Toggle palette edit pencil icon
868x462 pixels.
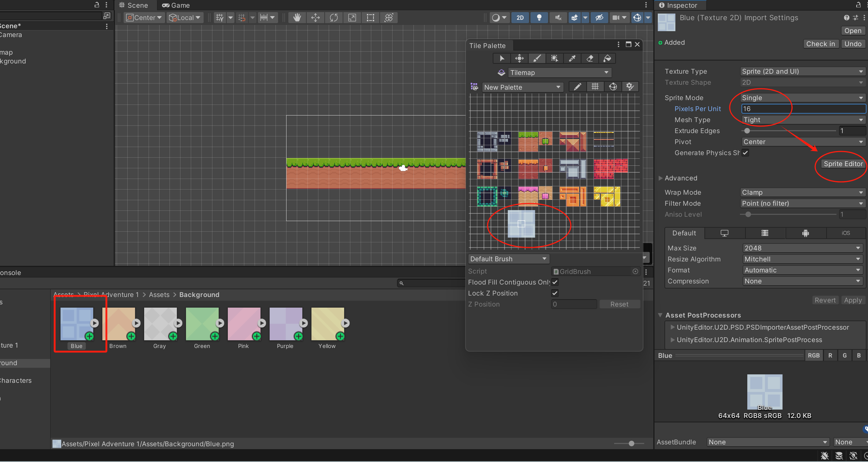577,87
